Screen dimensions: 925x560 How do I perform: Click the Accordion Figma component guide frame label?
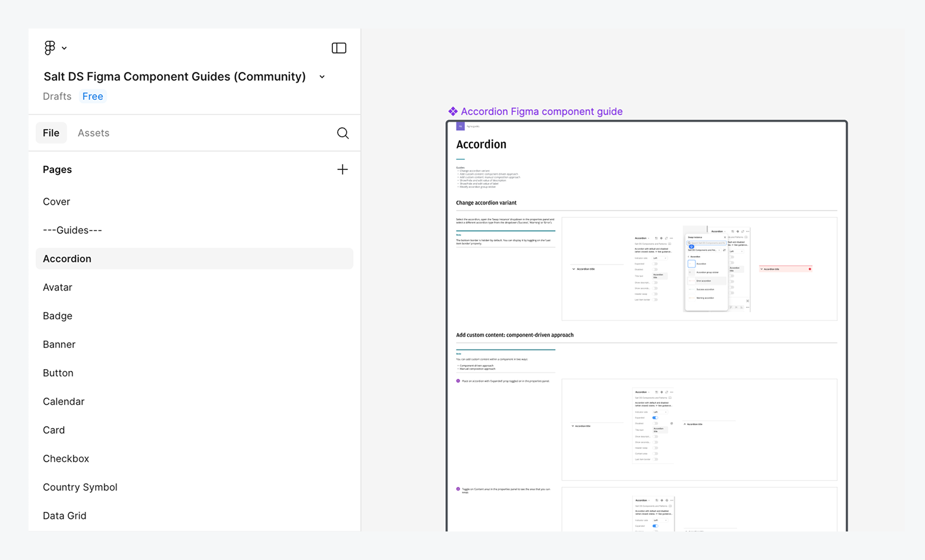[542, 111]
